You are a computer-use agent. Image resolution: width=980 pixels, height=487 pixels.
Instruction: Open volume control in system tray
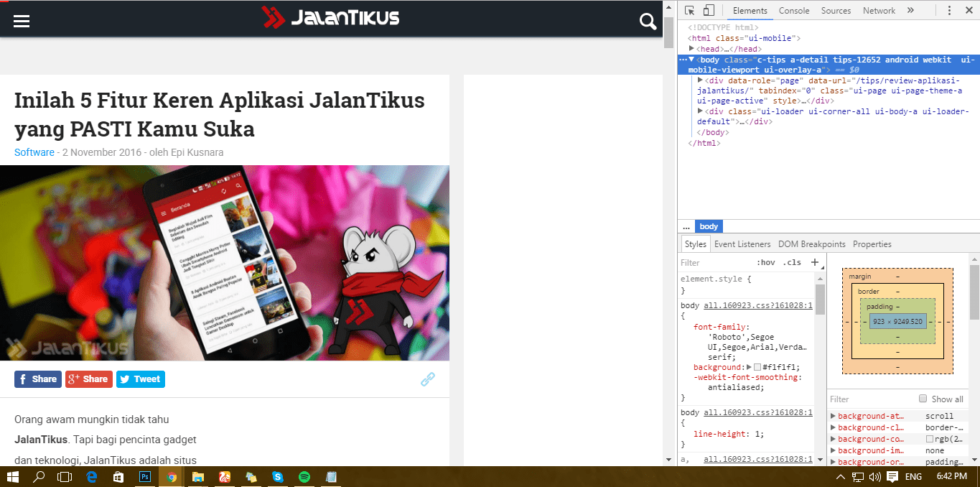874,476
